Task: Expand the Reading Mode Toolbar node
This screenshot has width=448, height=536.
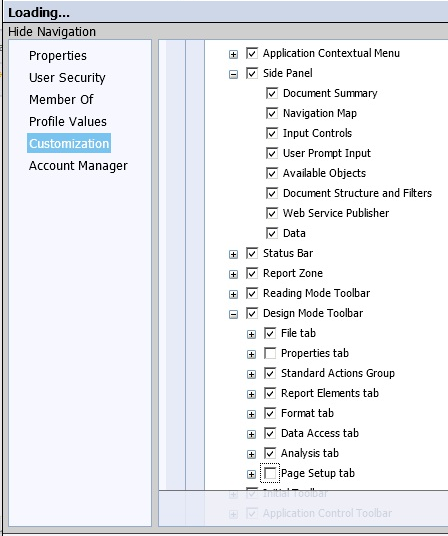Action: pyautogui.click(x=233, y=294)
